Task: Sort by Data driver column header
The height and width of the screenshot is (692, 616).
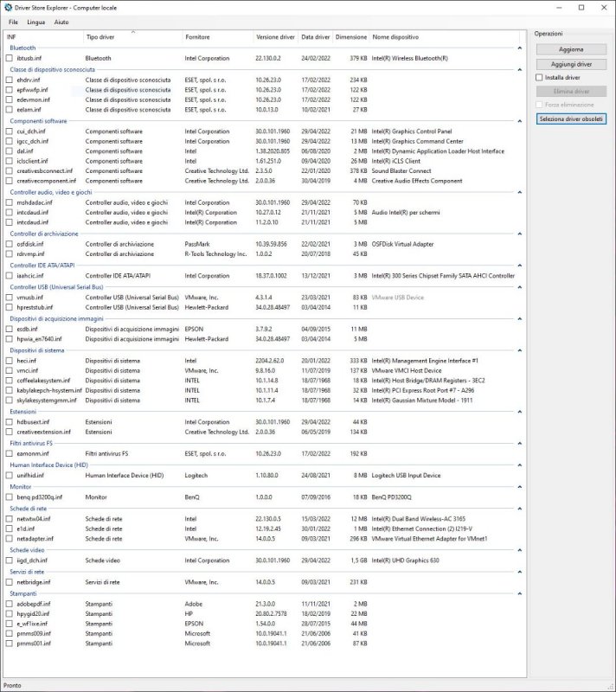Action: [x=316, y=37]
